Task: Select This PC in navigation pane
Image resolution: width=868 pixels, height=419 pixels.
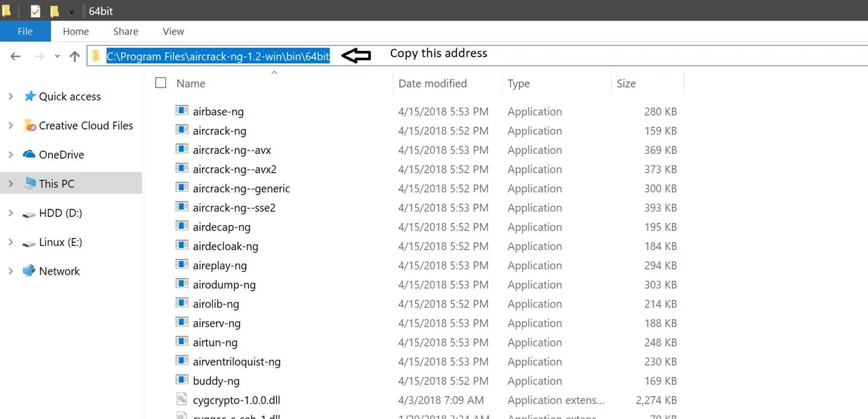Action: click(x=57, y=184)
